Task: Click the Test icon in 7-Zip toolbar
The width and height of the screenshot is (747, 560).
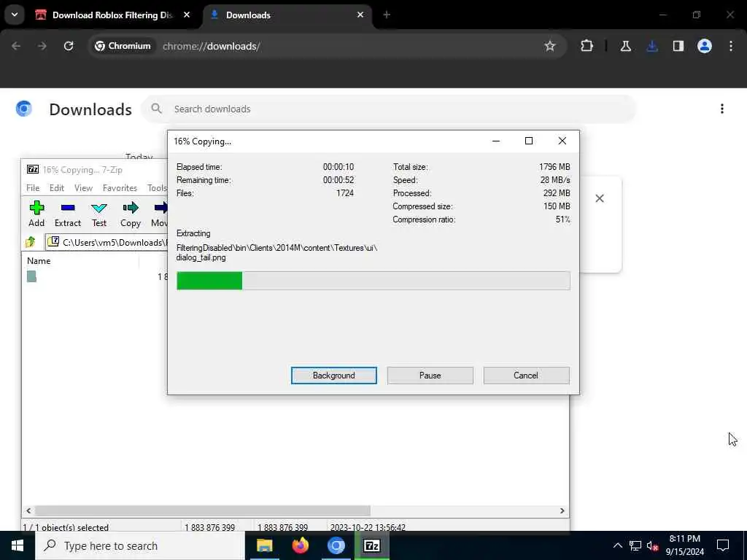Action: coord(99,208)
